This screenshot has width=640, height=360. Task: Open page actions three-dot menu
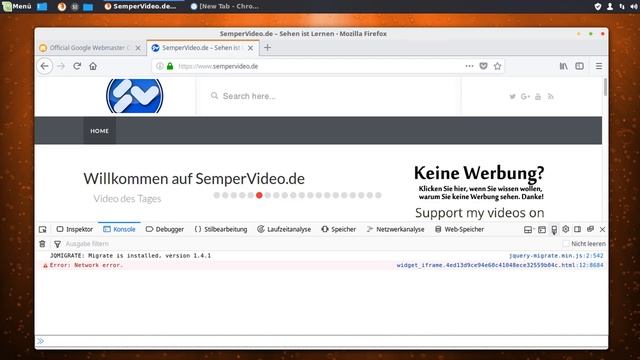tap(469, 66)
